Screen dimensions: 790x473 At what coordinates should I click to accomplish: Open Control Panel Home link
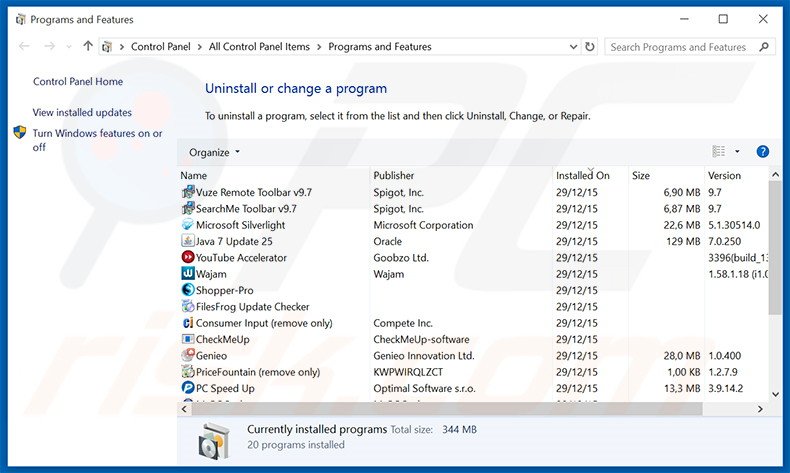tap(78, 82)
